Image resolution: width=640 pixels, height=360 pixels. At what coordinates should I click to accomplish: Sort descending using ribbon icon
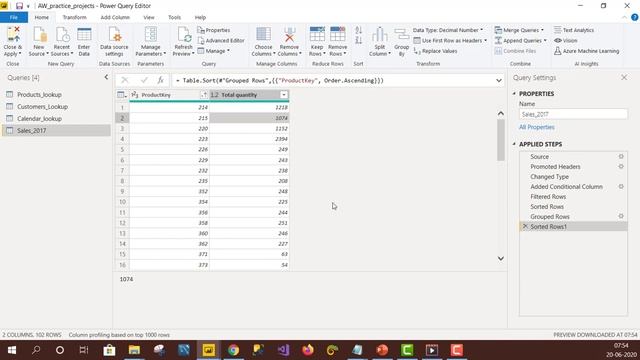358,40
